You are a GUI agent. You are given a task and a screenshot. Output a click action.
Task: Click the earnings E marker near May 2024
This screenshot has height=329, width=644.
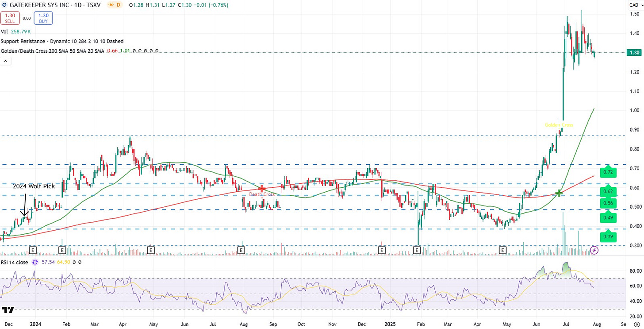coord(150,250)
